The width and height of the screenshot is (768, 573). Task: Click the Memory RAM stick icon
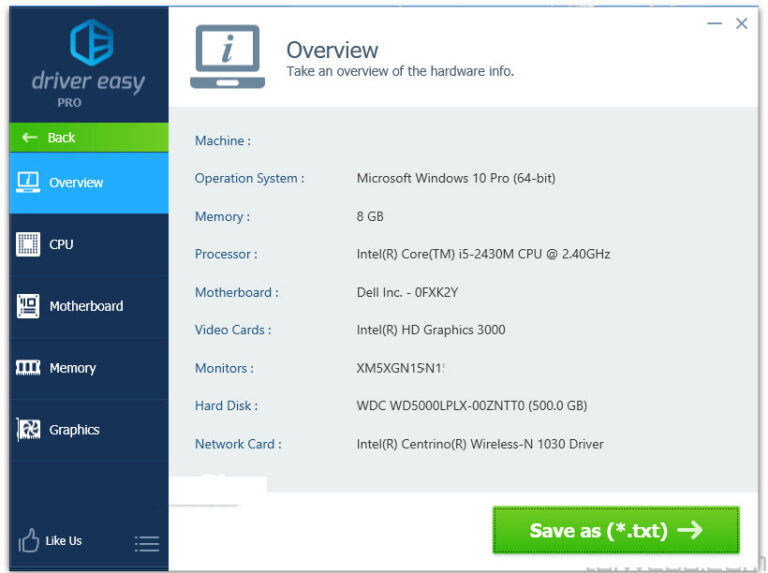[x=28, y=368]
